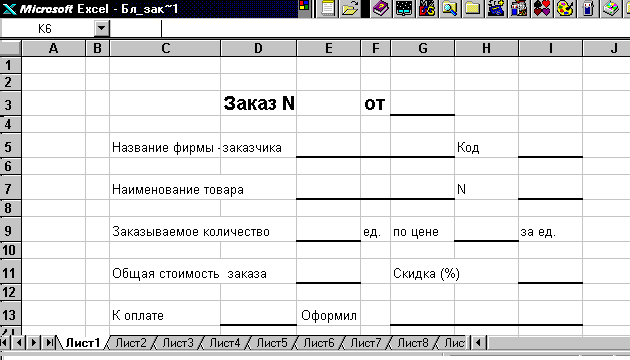Open the purple help book icon

click(x=381, y=8)
